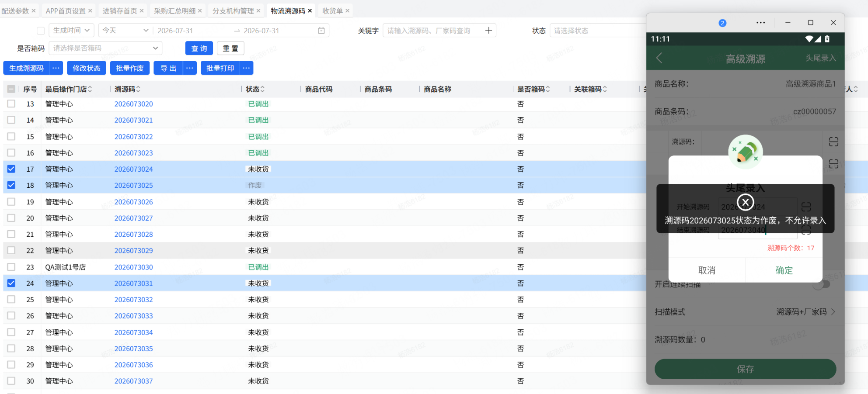Close the 采购汇总明细 tab
The image size is (868, 394).
pyautogui.click(x=200, y=10)
